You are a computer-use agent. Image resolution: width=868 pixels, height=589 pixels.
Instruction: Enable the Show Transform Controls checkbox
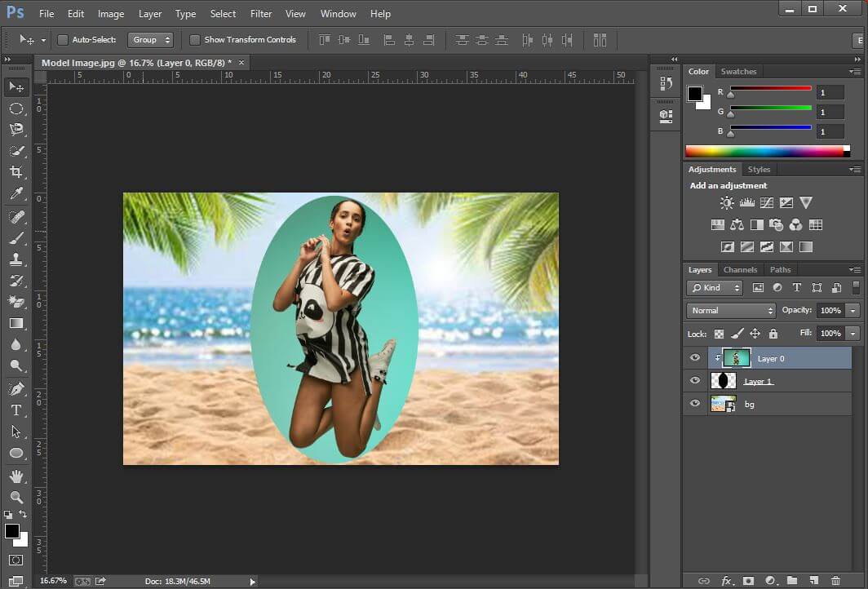[195, 39]
